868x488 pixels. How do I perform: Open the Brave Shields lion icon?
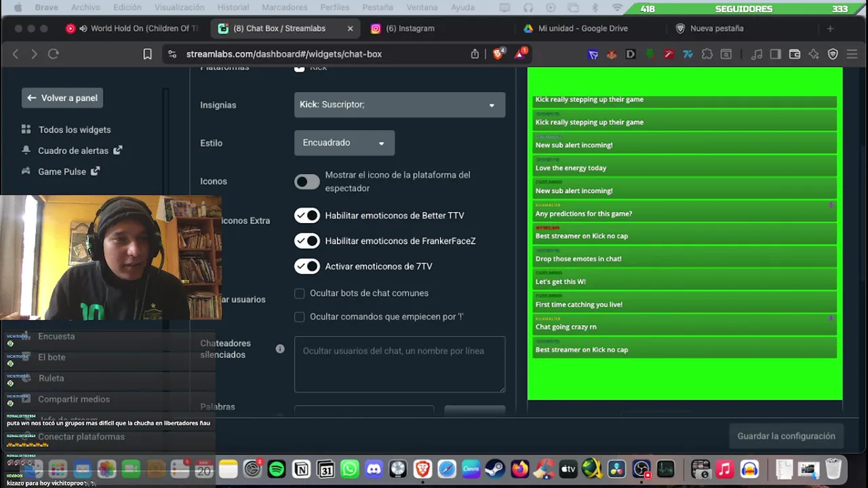click(498, 54)
